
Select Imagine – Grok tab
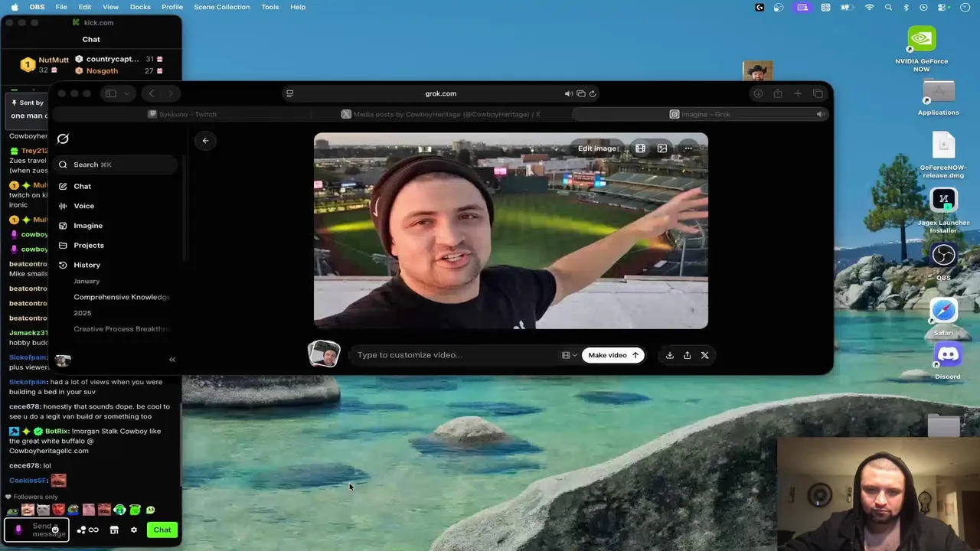[x=700, y=114]
